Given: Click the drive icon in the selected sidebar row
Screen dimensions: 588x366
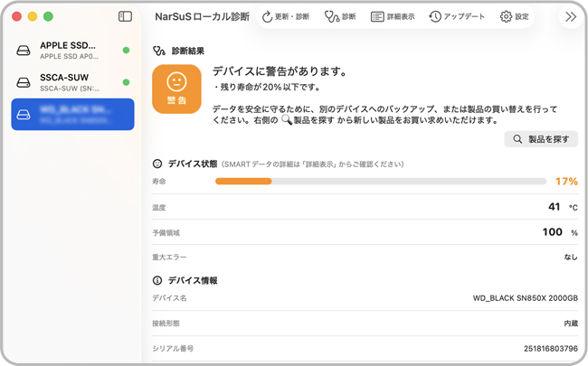Looking at the screenshot, I should tap(24, 115).
